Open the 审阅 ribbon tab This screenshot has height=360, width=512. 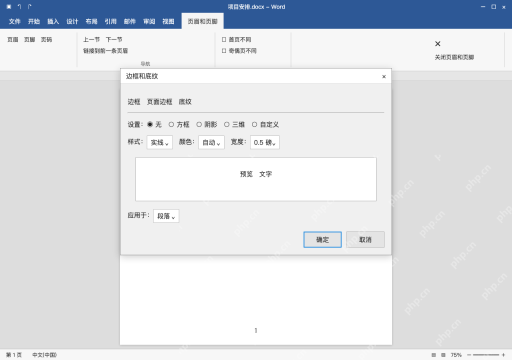tap(149, 22)
